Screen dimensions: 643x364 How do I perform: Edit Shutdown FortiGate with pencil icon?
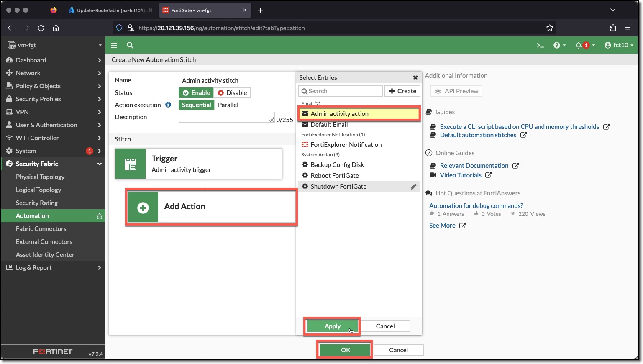click(x=413, y=187)
